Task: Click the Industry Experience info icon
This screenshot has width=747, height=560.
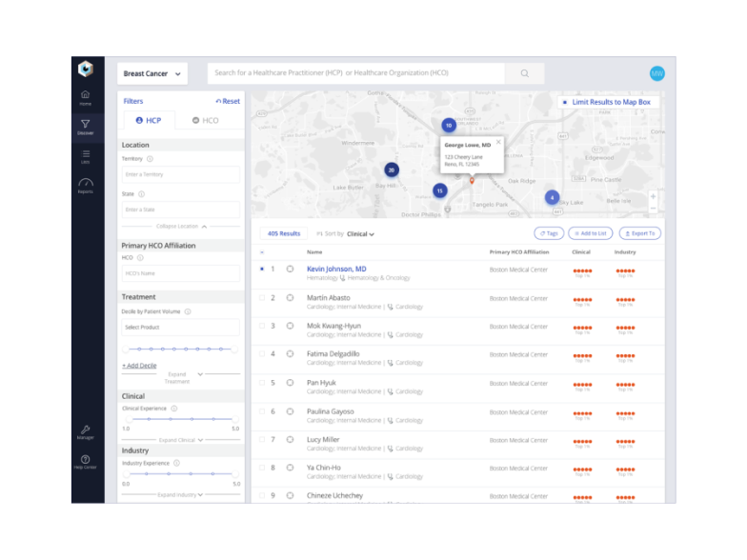Action: click(177, 463)
